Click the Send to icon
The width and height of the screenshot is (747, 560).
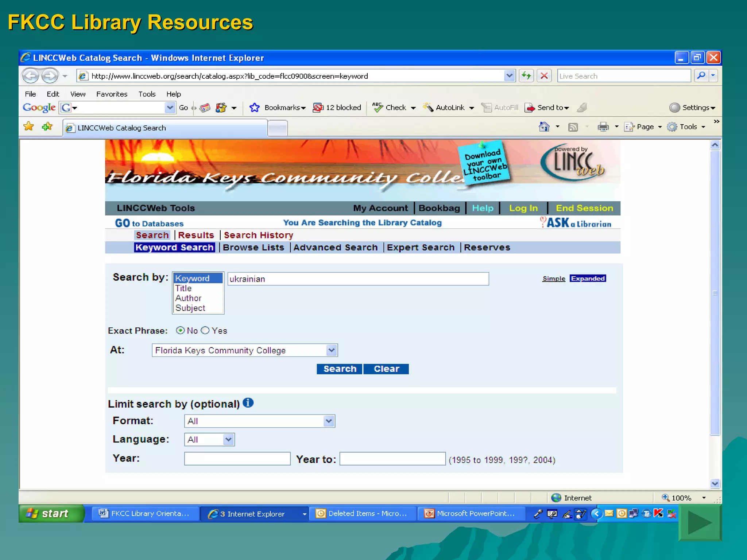point(530,108)
